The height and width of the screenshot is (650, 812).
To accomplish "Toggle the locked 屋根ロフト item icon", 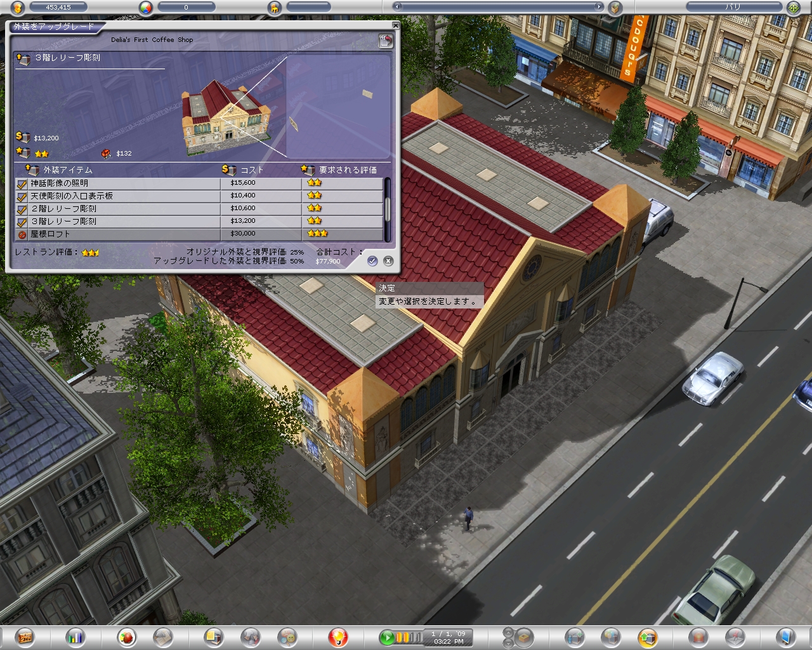I will 22,235.
